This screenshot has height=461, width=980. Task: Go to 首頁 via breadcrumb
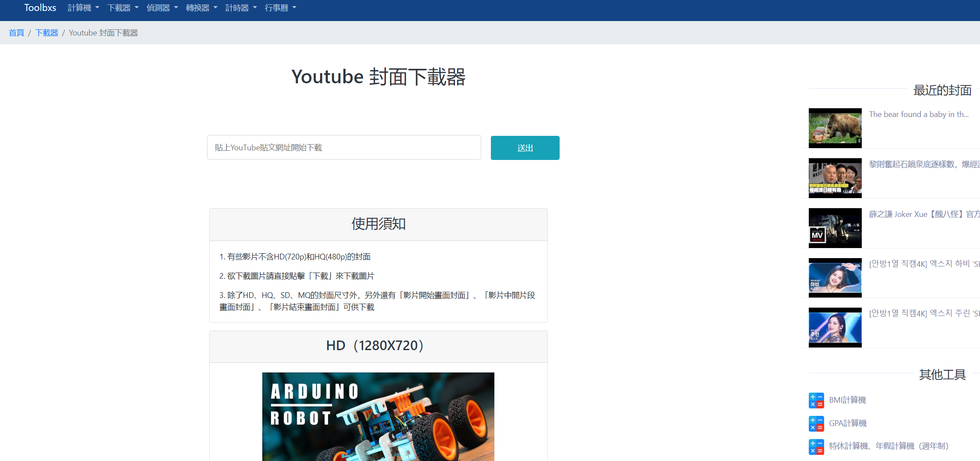tap(16, 32)
